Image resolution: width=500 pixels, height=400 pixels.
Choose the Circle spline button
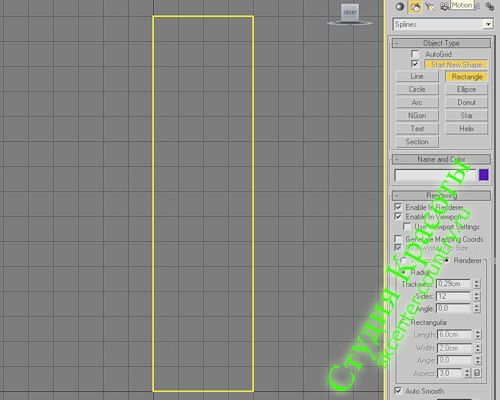tap(417, 89)
